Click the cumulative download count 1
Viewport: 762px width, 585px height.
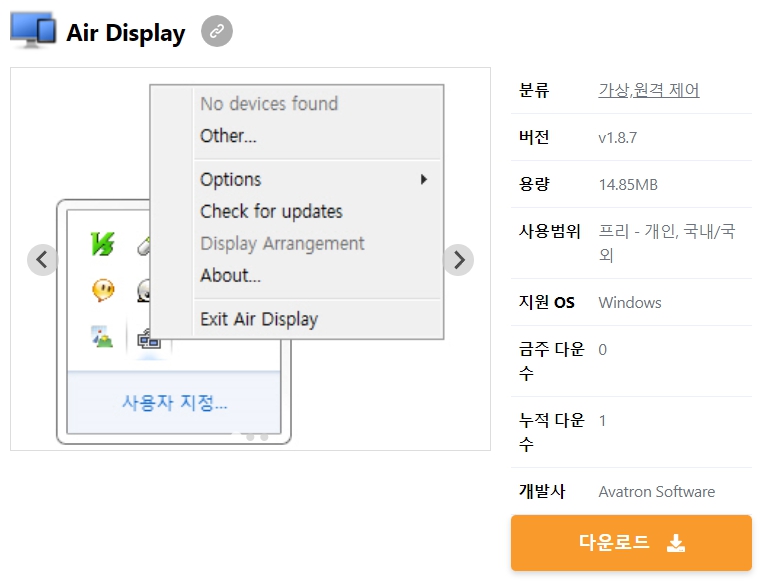point(603,421)
